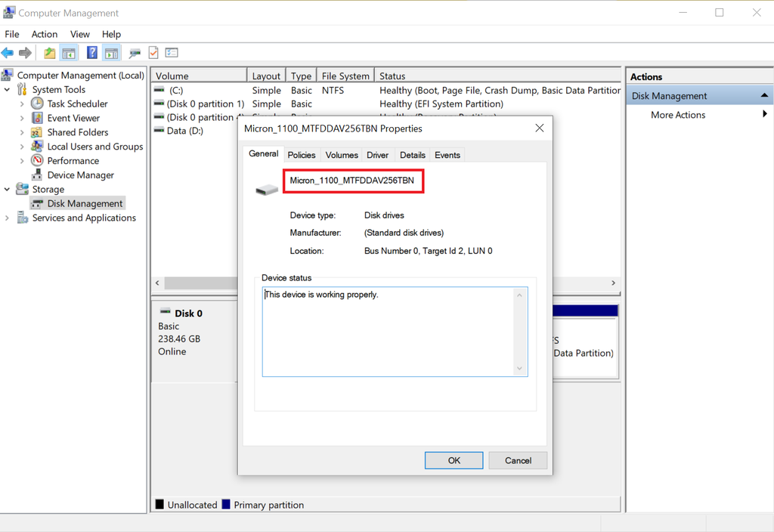Switch to the Details tab

click(413, 155)
